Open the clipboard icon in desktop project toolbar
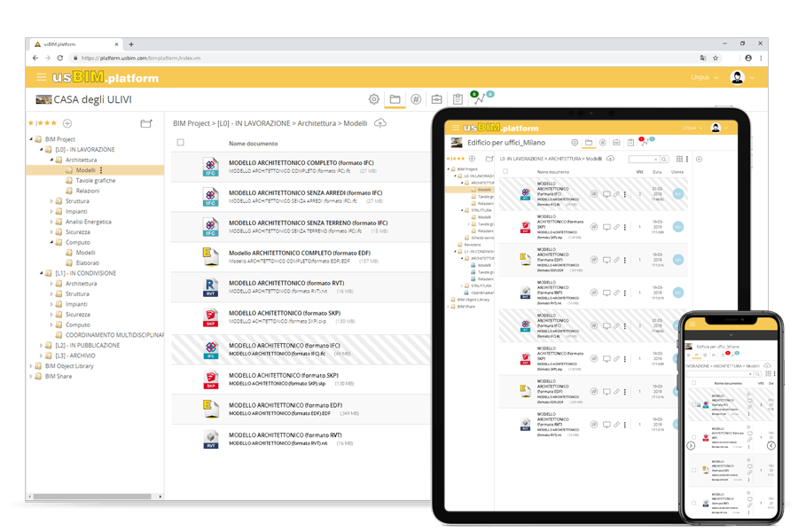This screenshot has height=532, width=798. 458,99
